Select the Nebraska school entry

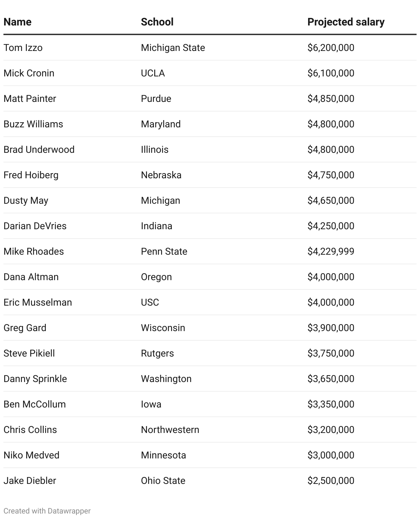tap(161, 175)
